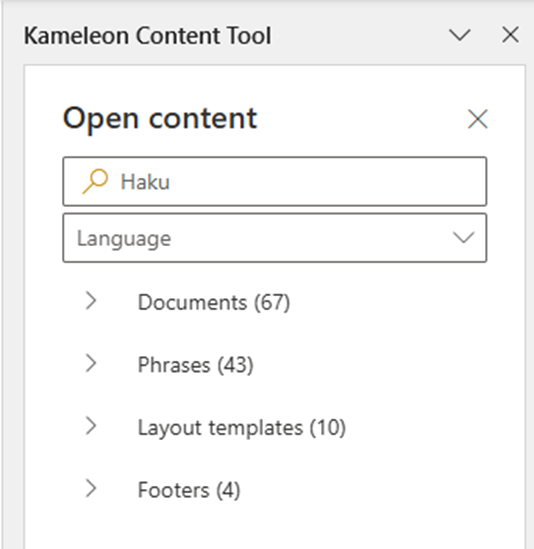
Task: Close the Kameleon Content Tool pane
Action: coord(511,35)
